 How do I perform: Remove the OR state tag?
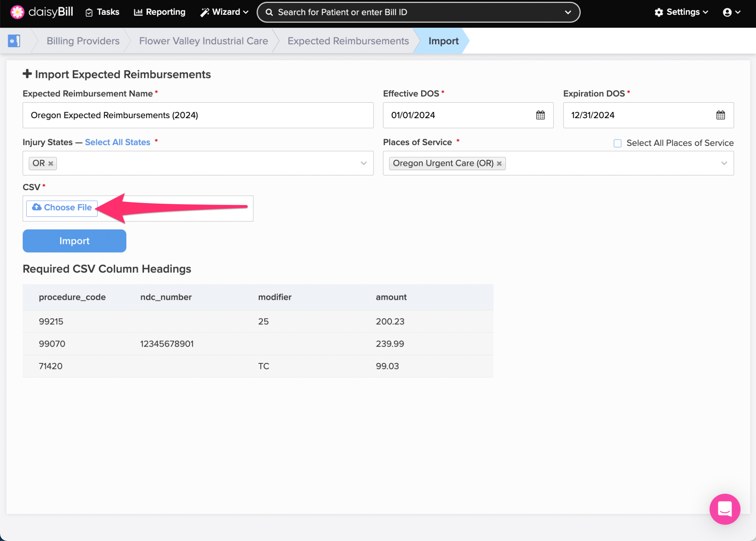(51, 163)
